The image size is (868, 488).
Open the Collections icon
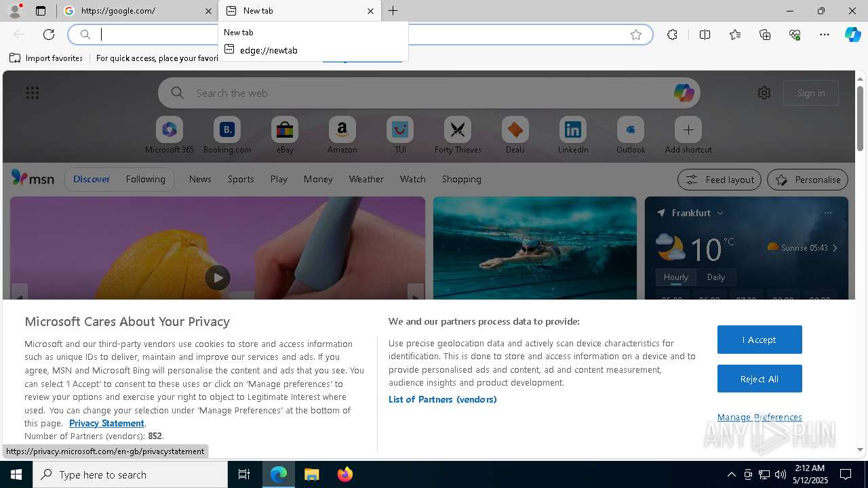tap(765, 35)
